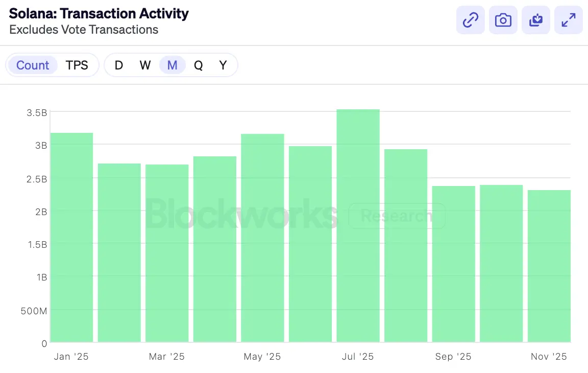Click the Nov '25 axis label

(549, 356)
